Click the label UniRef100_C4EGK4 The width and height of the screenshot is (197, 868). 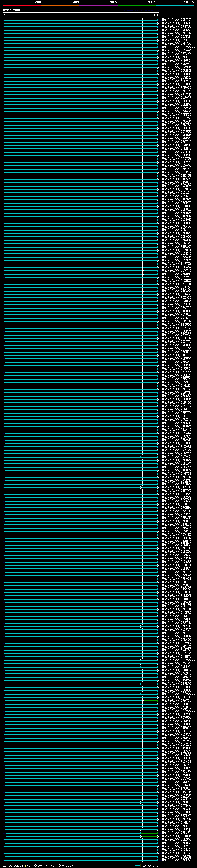tap(176, 470)
